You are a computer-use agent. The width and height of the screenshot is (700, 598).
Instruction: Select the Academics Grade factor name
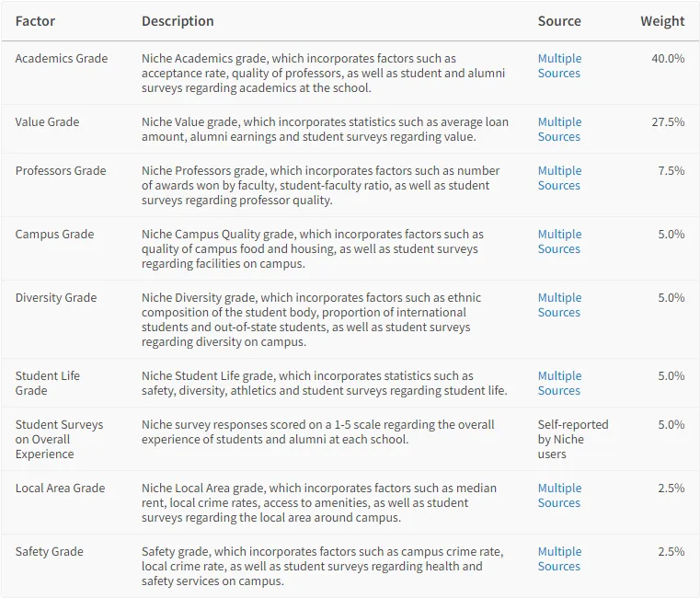click(x=62, y=58)
